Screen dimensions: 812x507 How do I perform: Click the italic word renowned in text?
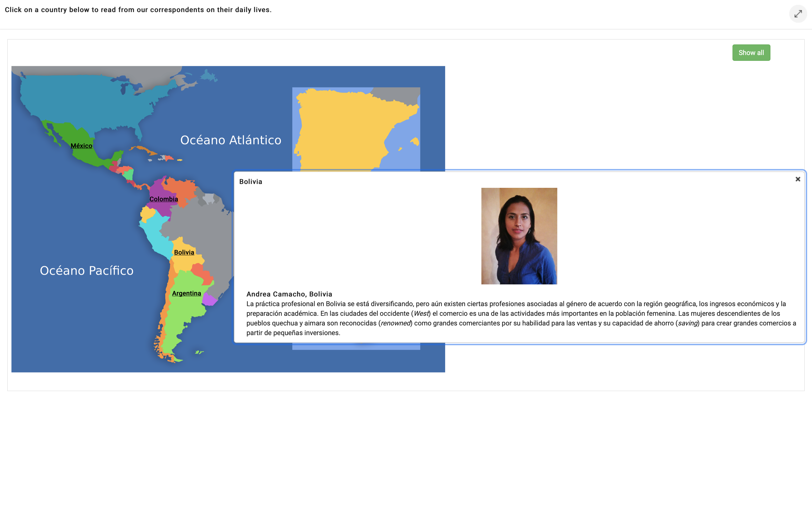pos(395,323)
